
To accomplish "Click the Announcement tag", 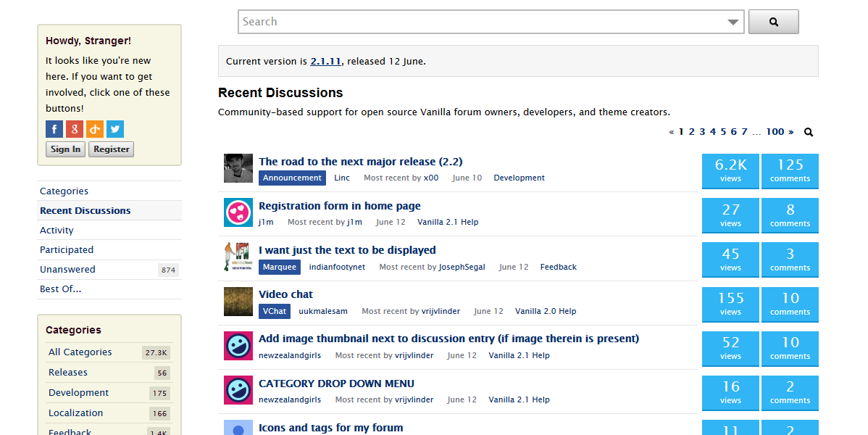I will point(292,178).
